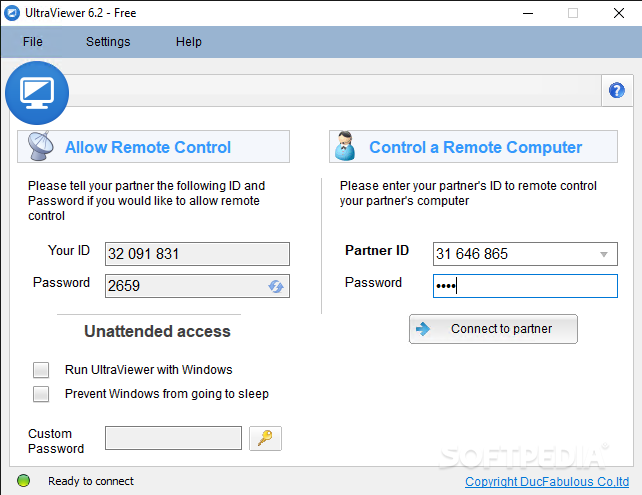Open the File menu

33,42
